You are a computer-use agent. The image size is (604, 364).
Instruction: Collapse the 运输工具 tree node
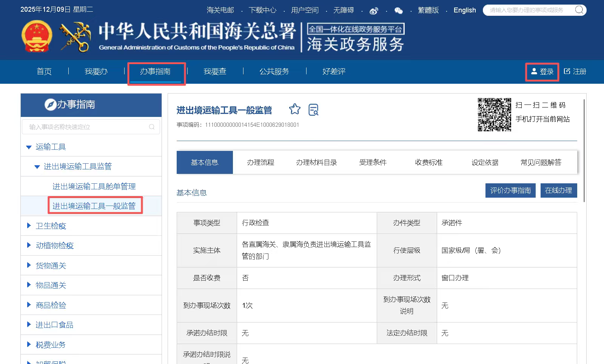pos(29,147)
